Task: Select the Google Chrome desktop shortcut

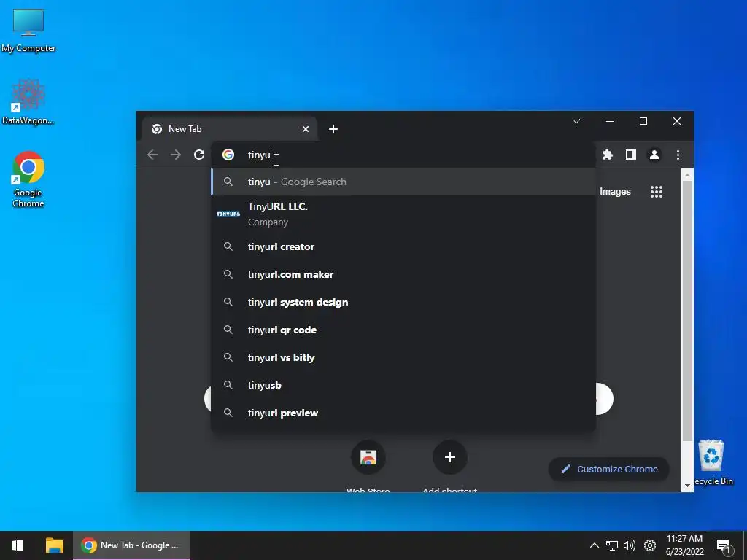Action: point(28,179)
